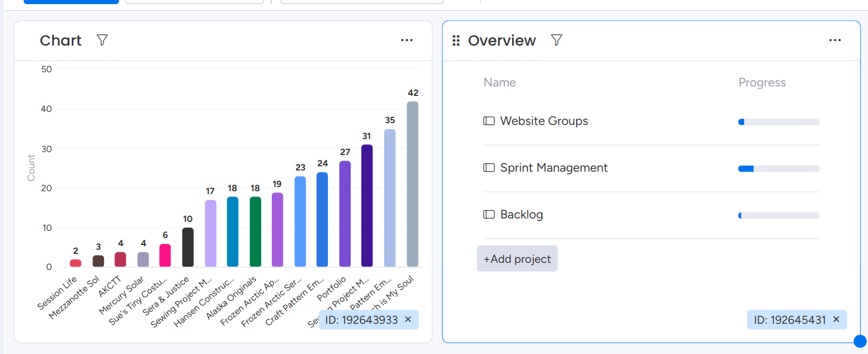Select the Session Life bar with value 2
868x354 pixels.
[76, 263]
